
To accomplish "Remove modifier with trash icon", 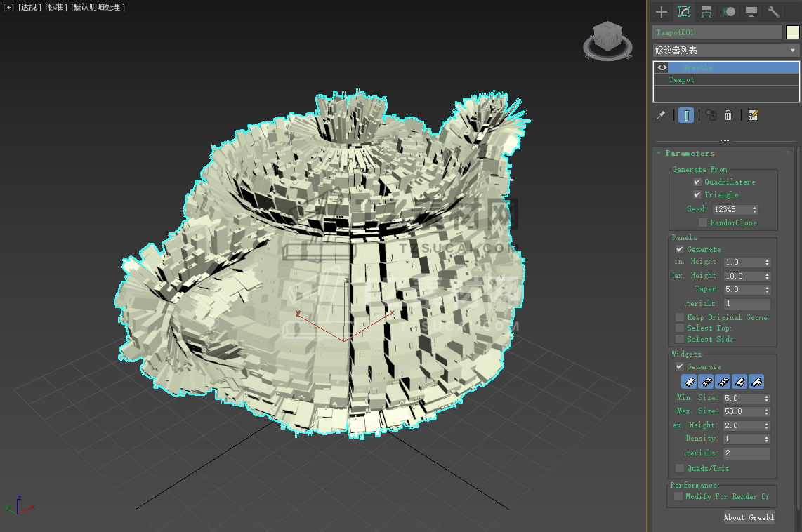I will pyautogui.click(x=728, y=116).
